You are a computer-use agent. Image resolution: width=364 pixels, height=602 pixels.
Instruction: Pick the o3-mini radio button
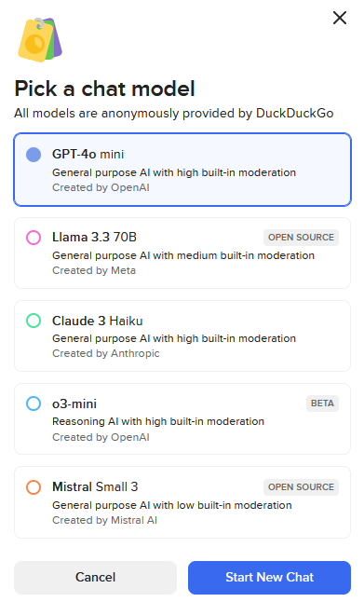(x=34, y=404)
